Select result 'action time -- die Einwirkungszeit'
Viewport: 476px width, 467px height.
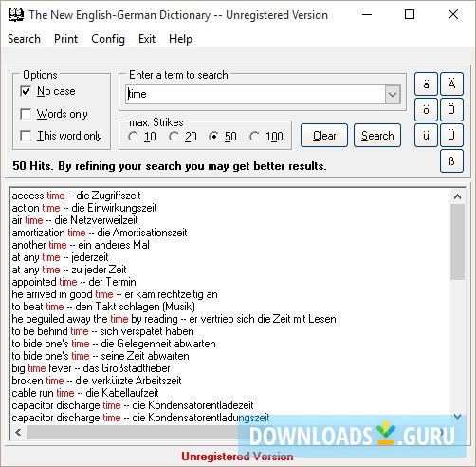(x=84, y=208)
